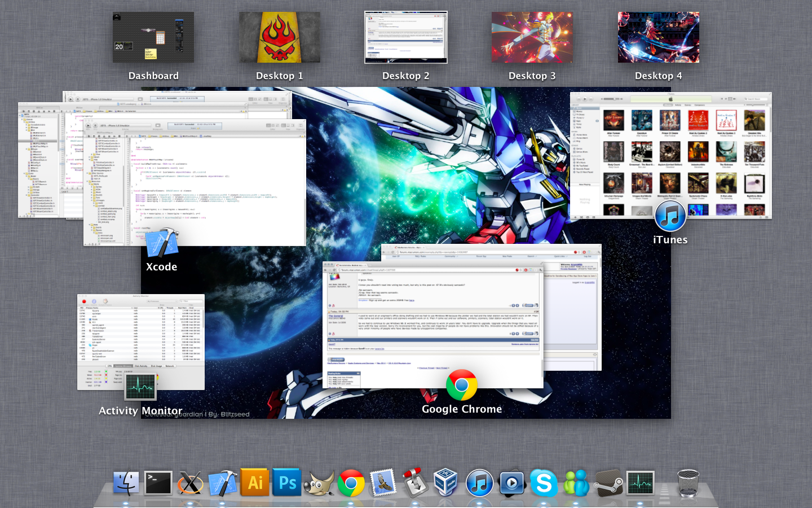Switch to Desktop 1 thumbnail
812x508 pixels.
[x=280, y=37]
